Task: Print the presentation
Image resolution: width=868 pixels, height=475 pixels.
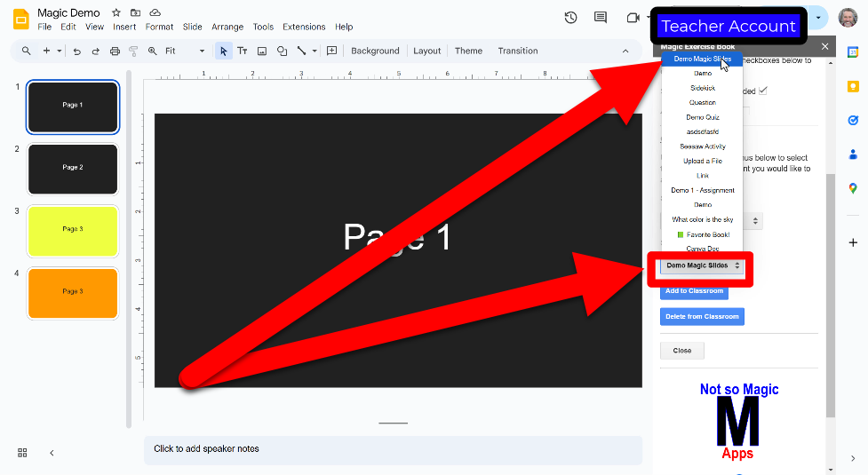Action: click(115, 51)
